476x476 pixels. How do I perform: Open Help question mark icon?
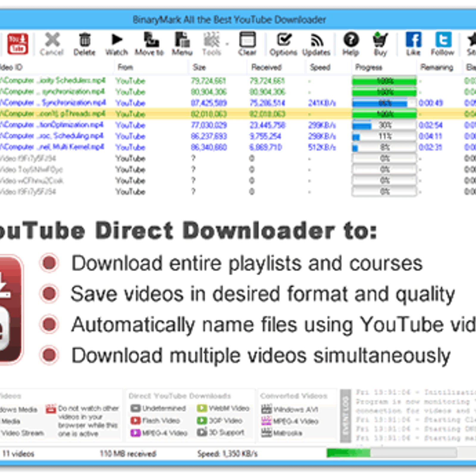(351, 40)
